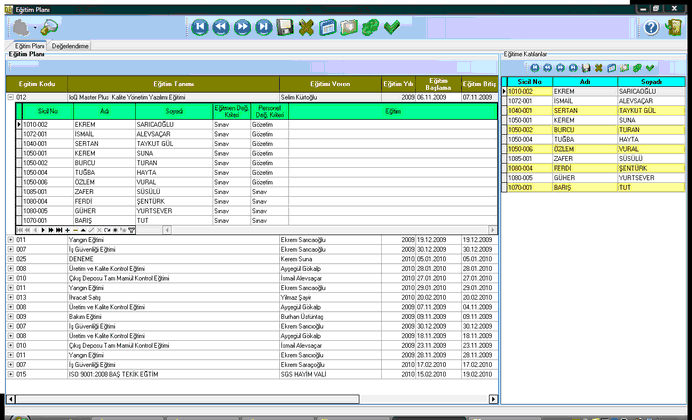Select the Eğitim Planı tab
The height and width of the screenshot is (420, 692).
[x=29, y=46]
